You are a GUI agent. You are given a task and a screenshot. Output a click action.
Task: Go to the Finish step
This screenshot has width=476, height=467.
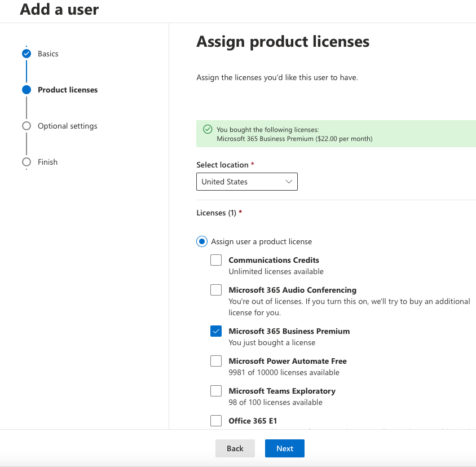(48, 162)
